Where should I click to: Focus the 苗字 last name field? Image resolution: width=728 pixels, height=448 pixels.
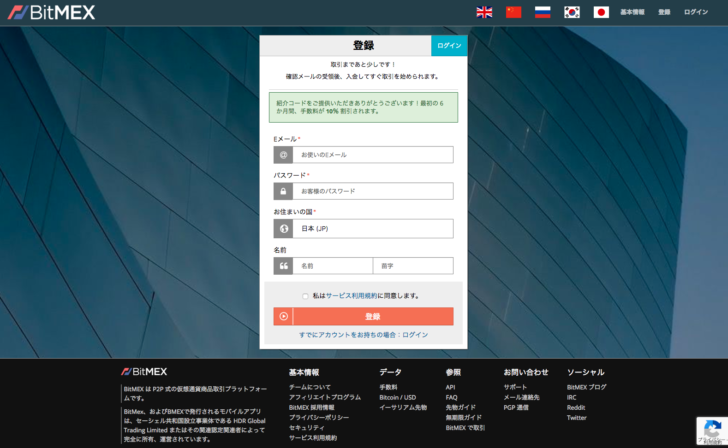click(413, 266)
